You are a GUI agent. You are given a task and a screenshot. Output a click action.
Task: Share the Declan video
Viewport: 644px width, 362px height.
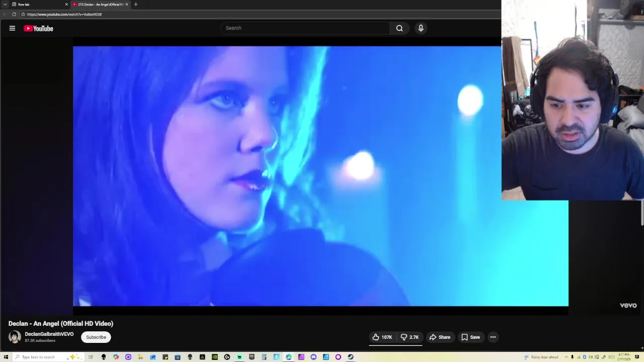tap(440, 337)
